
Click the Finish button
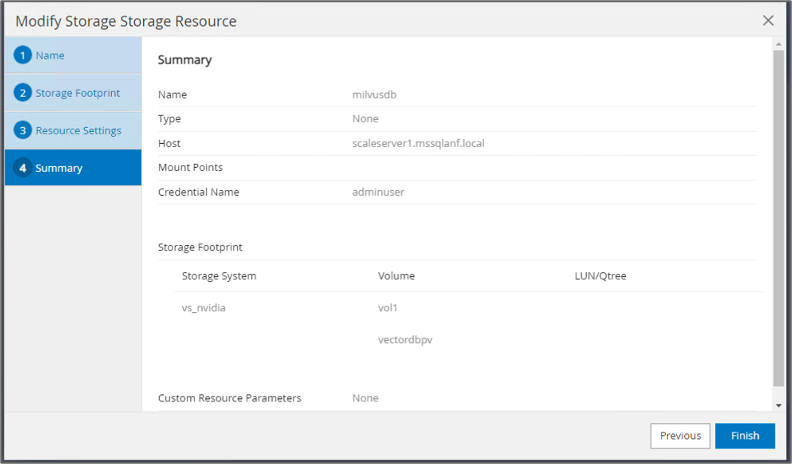point(745,436)
